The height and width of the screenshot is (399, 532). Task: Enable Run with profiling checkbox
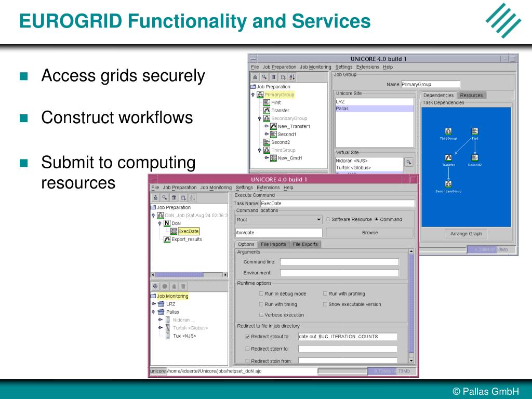[x=325, y=294]
